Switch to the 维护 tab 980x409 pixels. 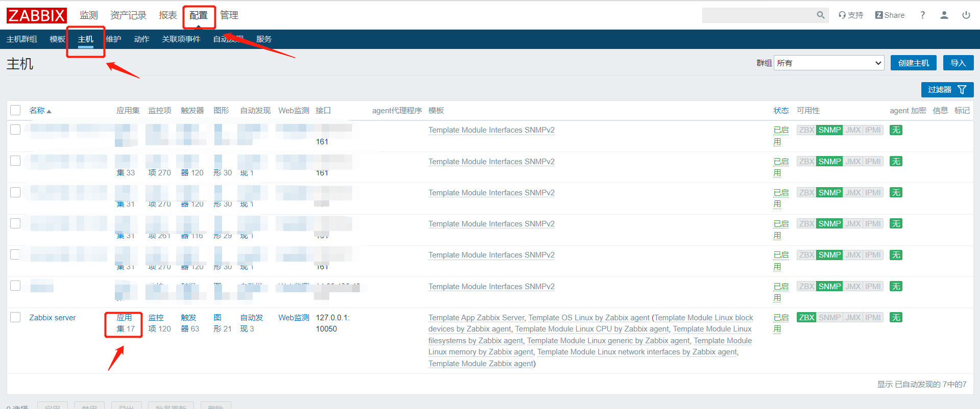(113, 39)
